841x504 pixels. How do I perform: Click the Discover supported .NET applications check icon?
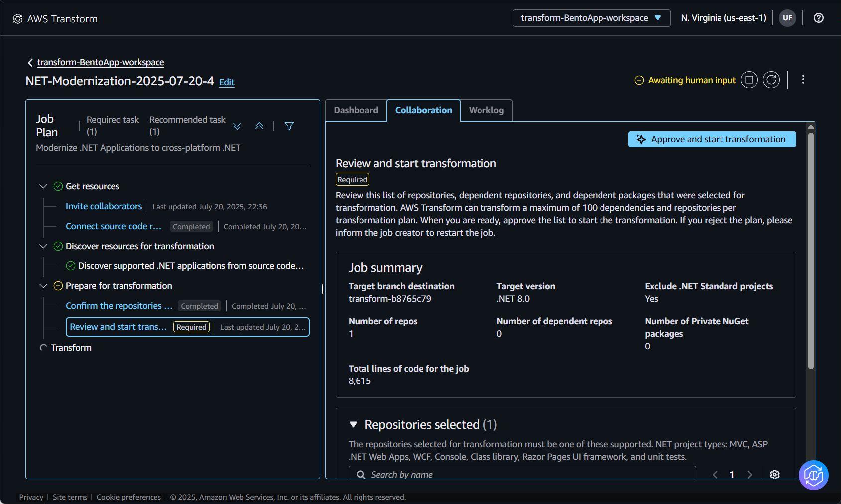tap(71, 266)
